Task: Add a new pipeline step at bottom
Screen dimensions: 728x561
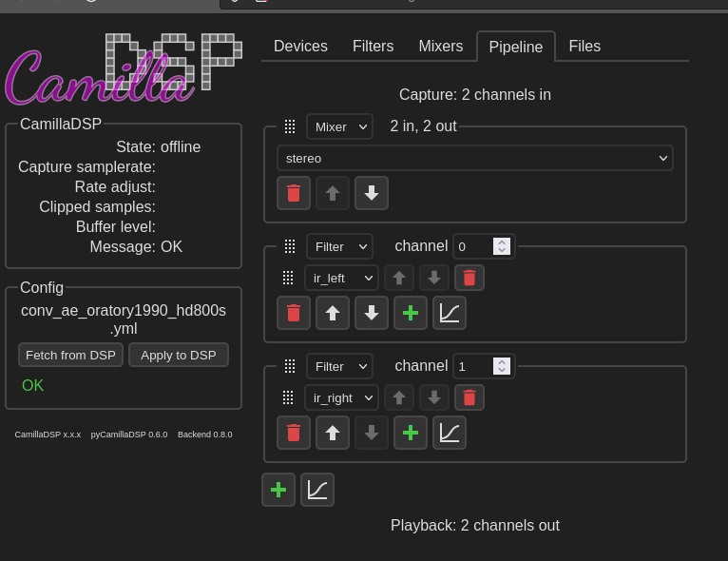Action: click(278, 490)
